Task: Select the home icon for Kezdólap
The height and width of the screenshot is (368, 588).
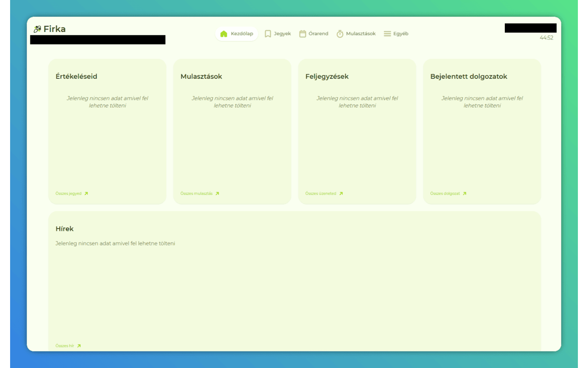Action: pos(224,34)
